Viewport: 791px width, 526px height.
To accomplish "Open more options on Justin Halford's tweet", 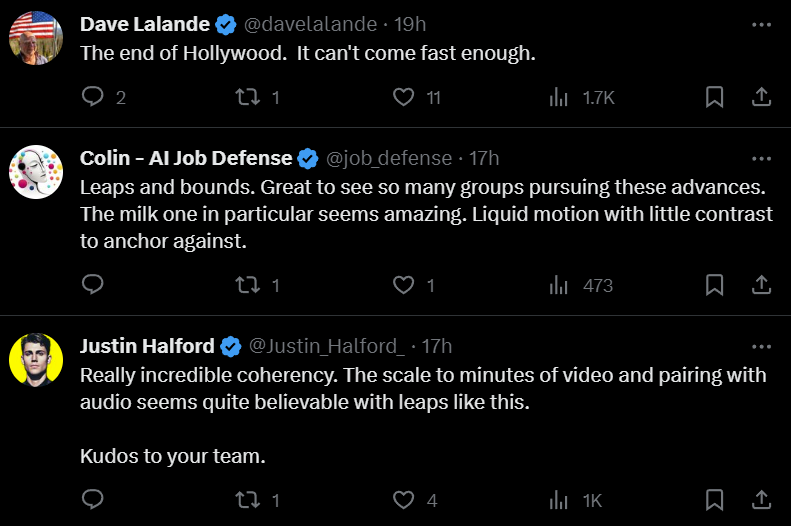I will (761, 346).
